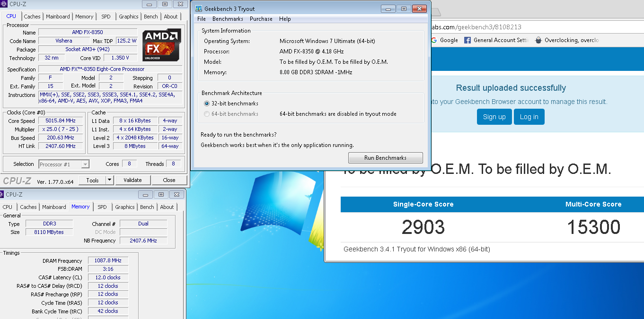Click the Max TDP value 125.2 W
This screenshot has width=644, height=319.
click(x=126, y=41)
